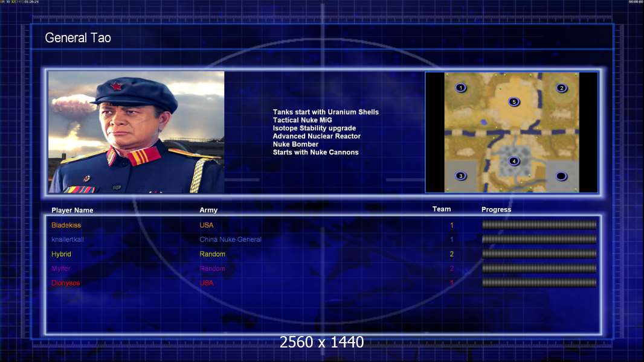Click Myffer's Random army entry

tap(212, 268)
